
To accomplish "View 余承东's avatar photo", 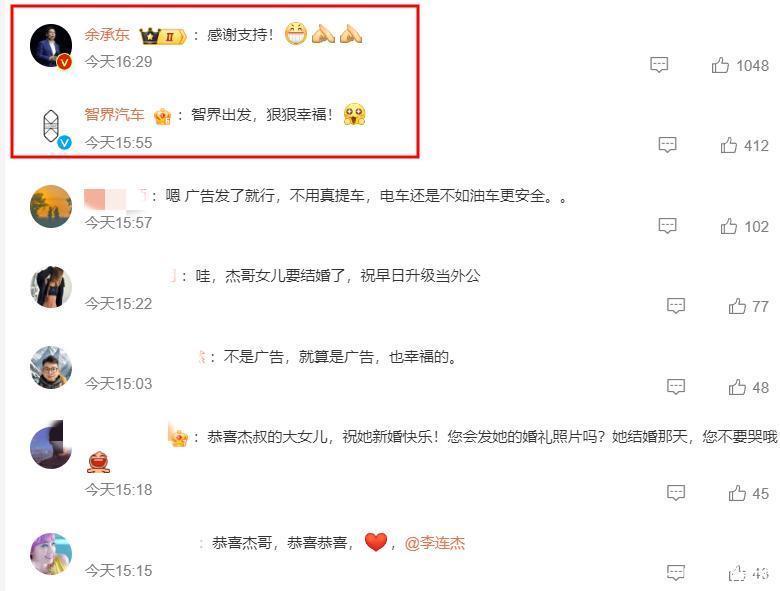I will tap(51, 45).
